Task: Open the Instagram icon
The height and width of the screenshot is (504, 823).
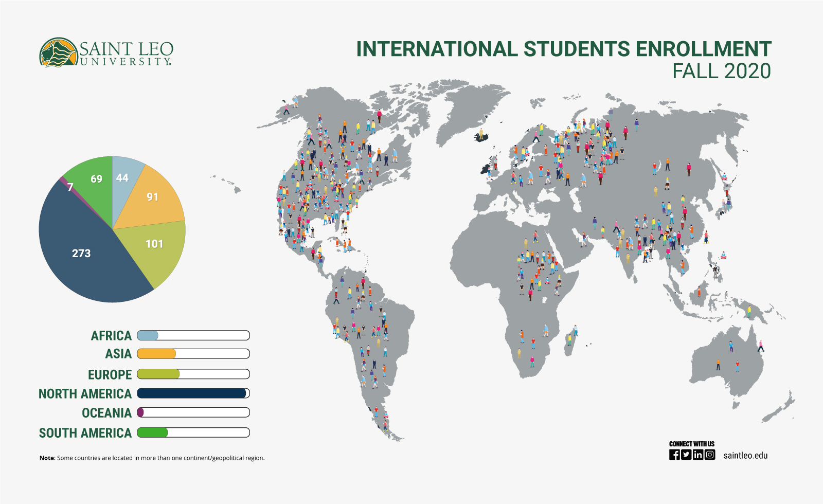Action: pyautogui.click(x=710, y=455)
